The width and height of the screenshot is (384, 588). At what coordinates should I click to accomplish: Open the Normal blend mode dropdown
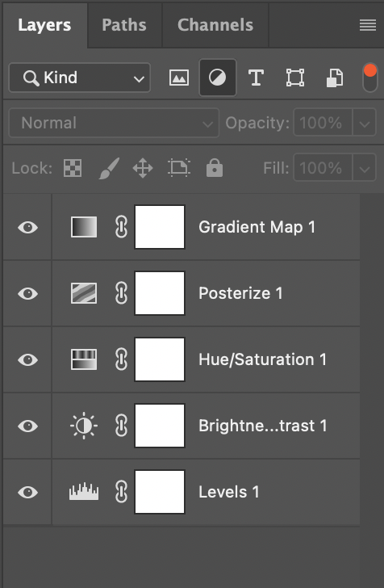coord(114,123)
